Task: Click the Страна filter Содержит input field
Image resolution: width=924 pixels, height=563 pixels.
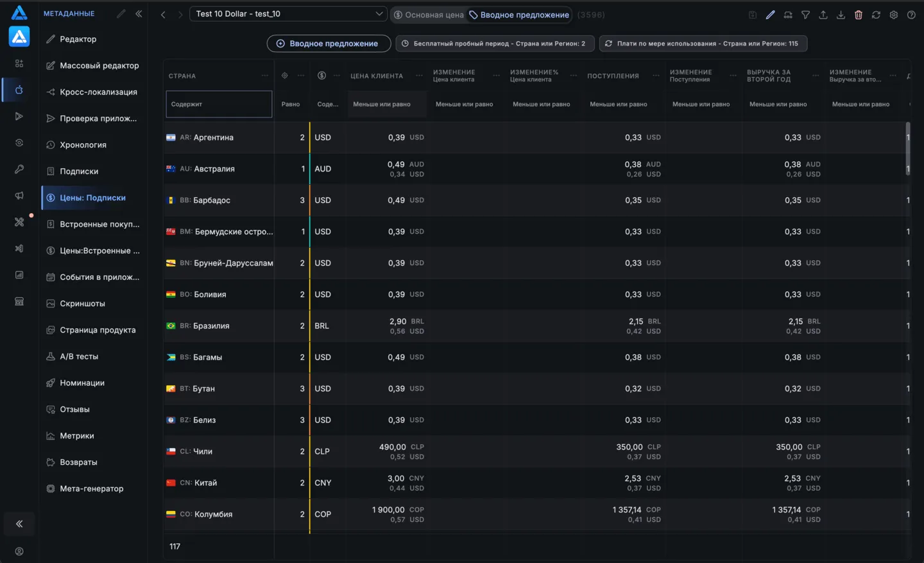Action: [x=219, y=104]
